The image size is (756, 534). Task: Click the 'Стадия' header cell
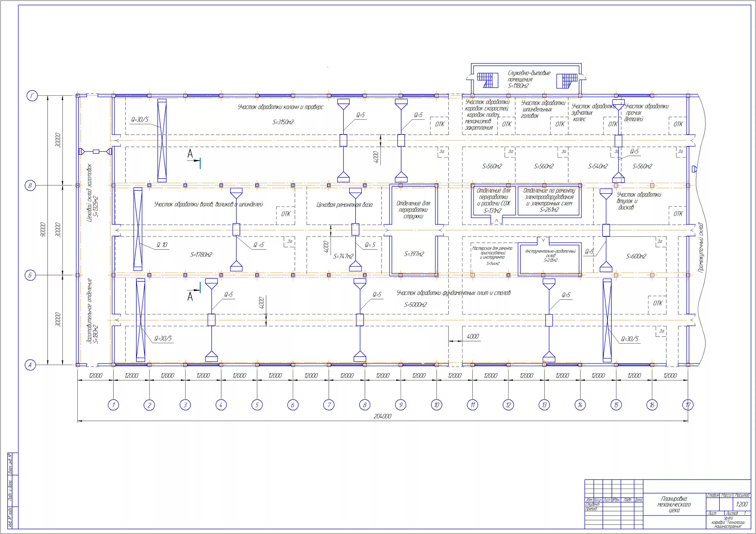[x=713, y=495]
